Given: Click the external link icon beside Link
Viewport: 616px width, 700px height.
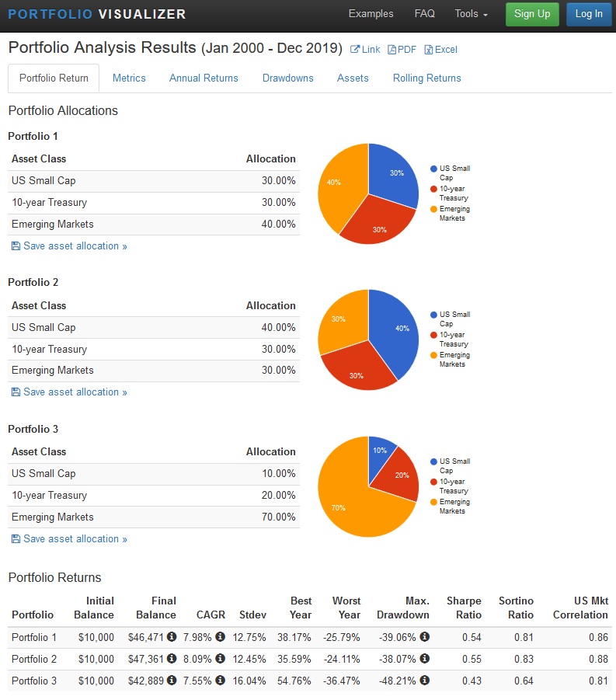Looking at the screenshot, I should (355, 50).
